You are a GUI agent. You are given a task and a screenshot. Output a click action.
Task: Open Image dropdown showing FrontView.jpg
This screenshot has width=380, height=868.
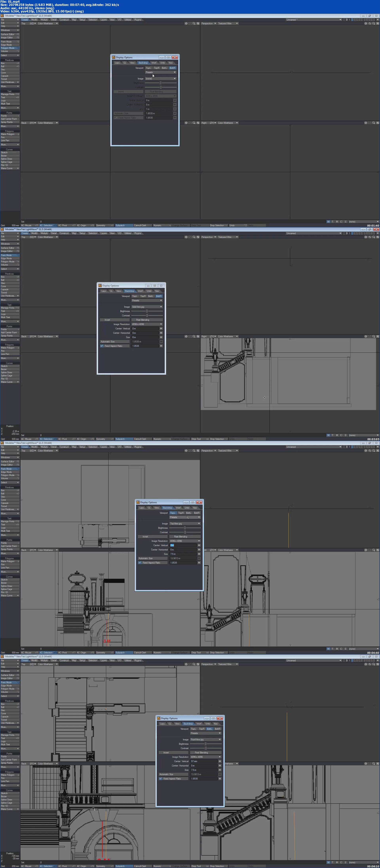pos(206,740)
